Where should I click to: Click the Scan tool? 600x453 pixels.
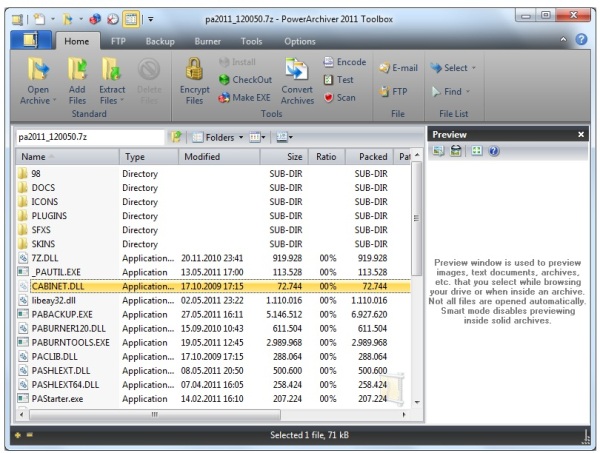click(x=339, y=98)
